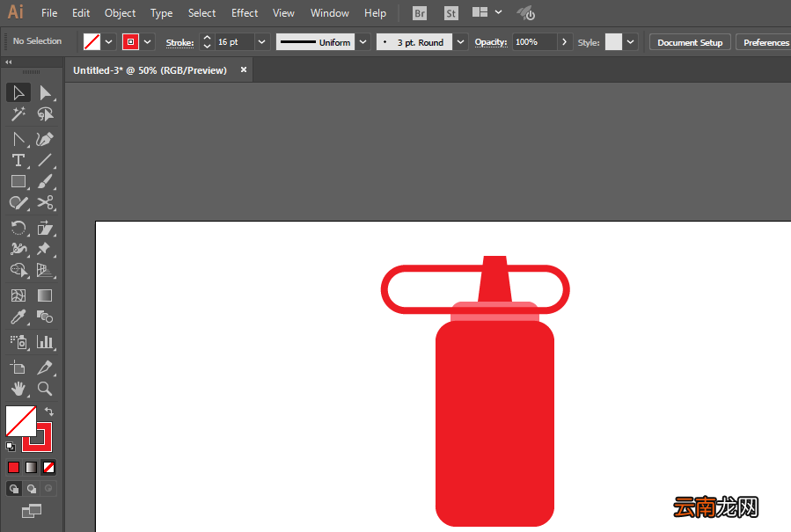Open the Object menu

pyautogui.click(x=120, y=13)
